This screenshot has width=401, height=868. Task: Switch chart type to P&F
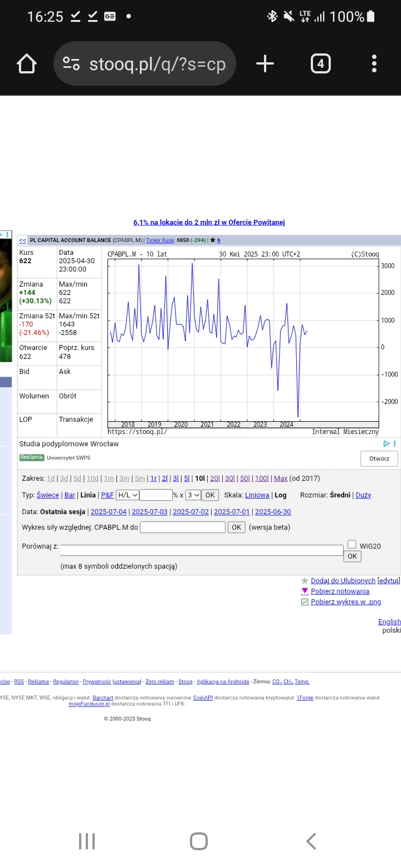pos(107,495)
